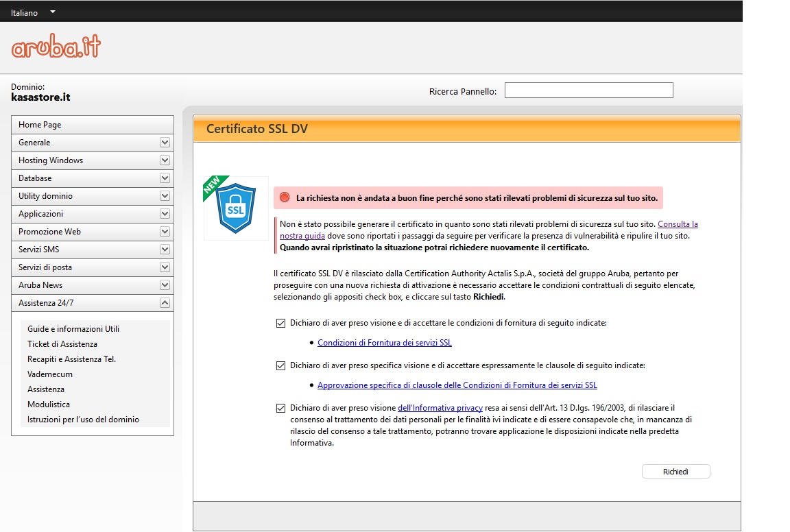Collapse Assistenza 24/7 section arrow
Image resolution: width=790 pixels, height=532 pixels.
[x=165, y=303]
